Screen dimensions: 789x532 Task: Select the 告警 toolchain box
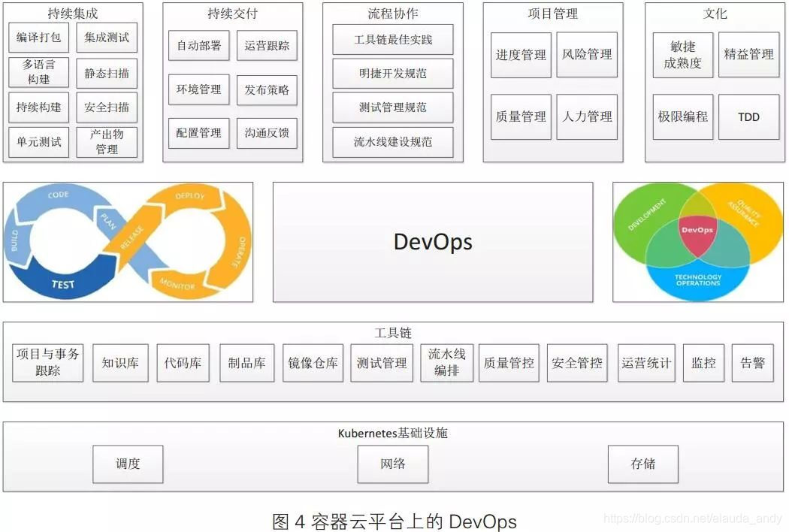click(752, 363)
